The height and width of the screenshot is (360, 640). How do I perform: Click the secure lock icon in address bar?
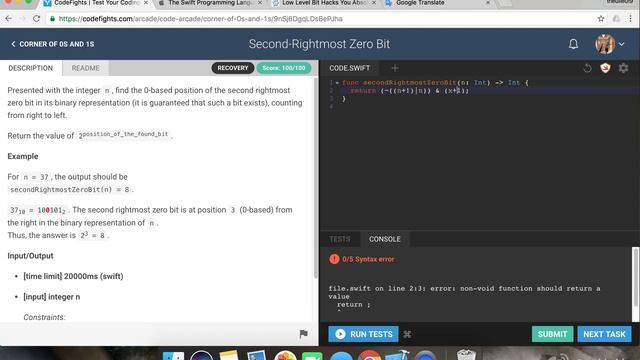52,19
